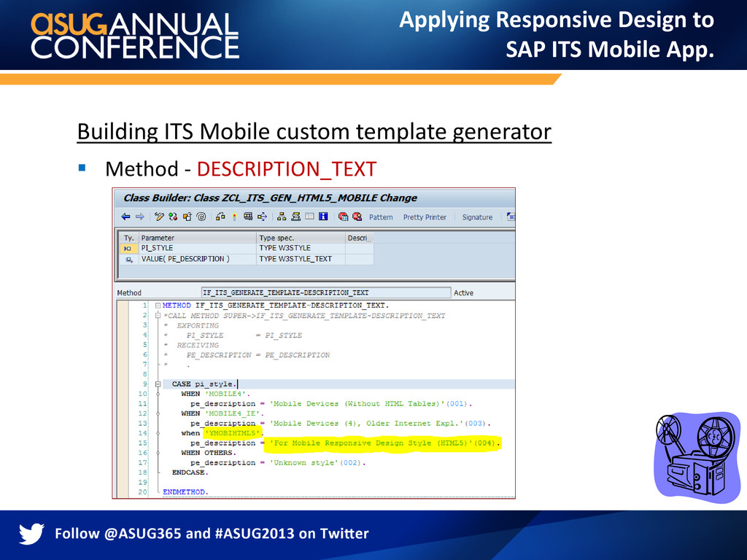
Task: Collapse the METHOD block on line 1
Action: click(158, 306)
